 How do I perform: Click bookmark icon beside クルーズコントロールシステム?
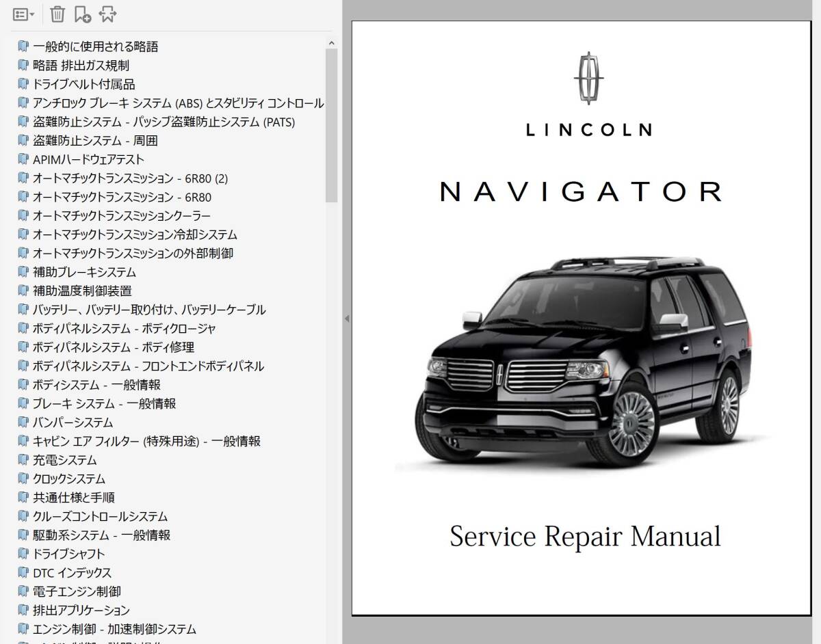(23, 517)
